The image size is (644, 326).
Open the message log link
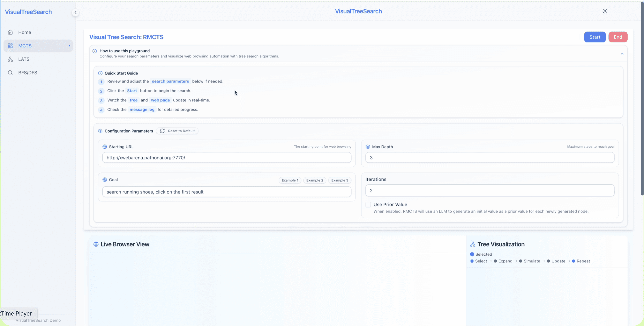click(142, 109)
